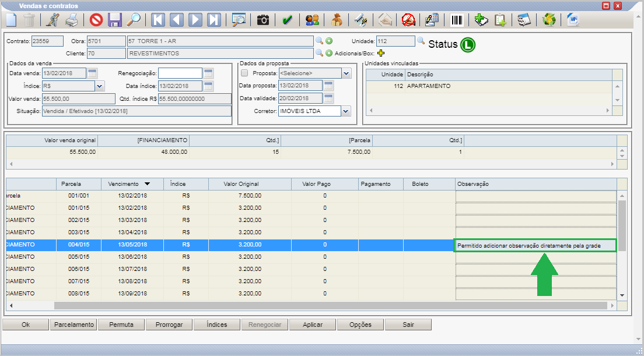Click the pen signing contract icon
The height and width of the screenshot is (356, 644).
pos(360,20)
